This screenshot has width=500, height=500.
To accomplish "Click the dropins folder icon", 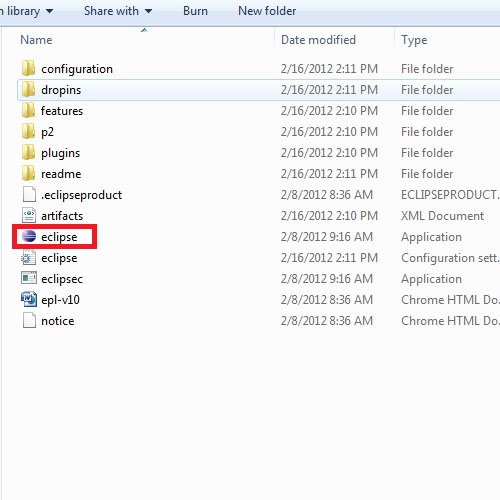I will pyautogui.click(x=29, y=89).
